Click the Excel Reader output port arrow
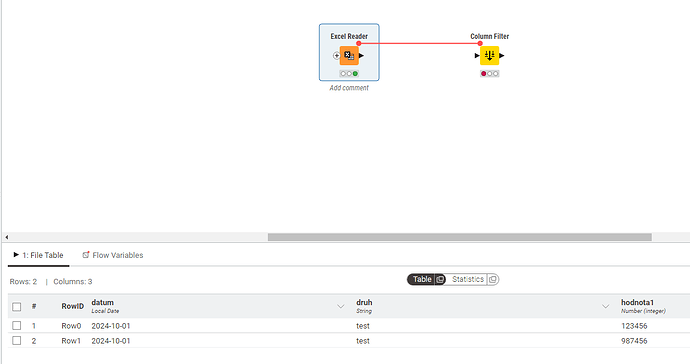The width and height of the screenshot is (690, 364). tap(361, 55)
